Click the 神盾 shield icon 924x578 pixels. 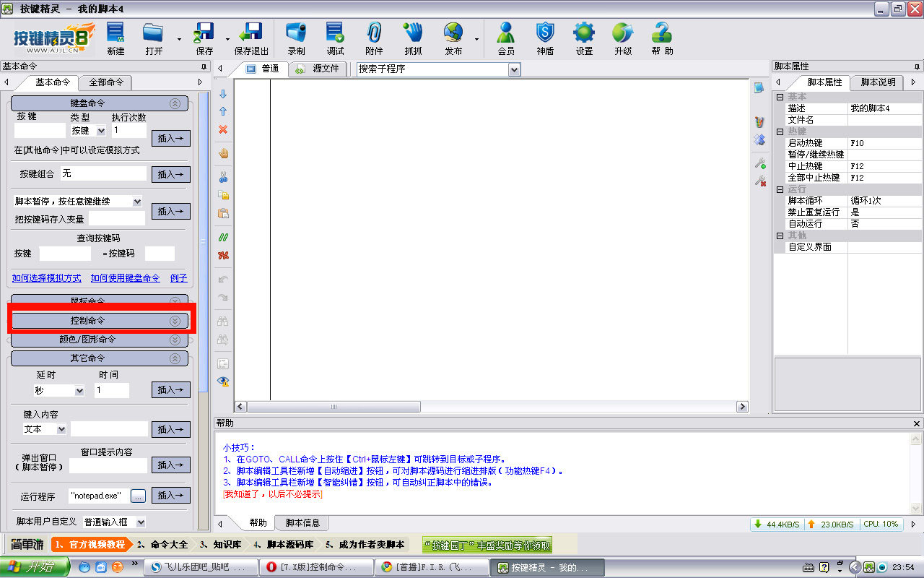tap(545, 38)
